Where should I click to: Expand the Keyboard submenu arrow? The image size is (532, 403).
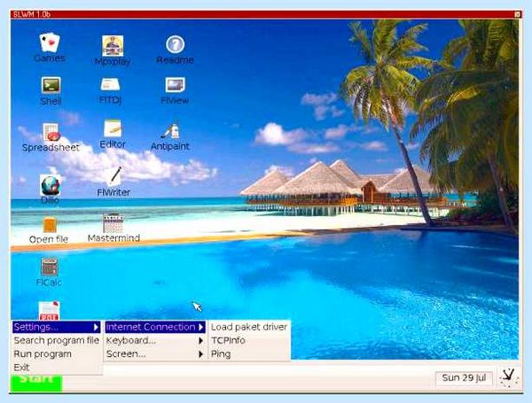point(200,341)
